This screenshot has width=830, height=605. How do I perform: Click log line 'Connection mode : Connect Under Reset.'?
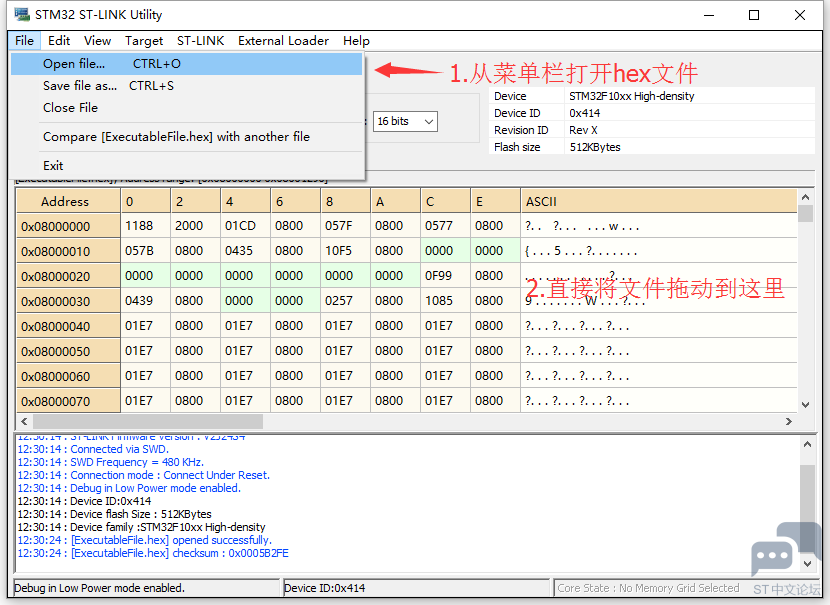pyautogui.click(x=143, y=475)
